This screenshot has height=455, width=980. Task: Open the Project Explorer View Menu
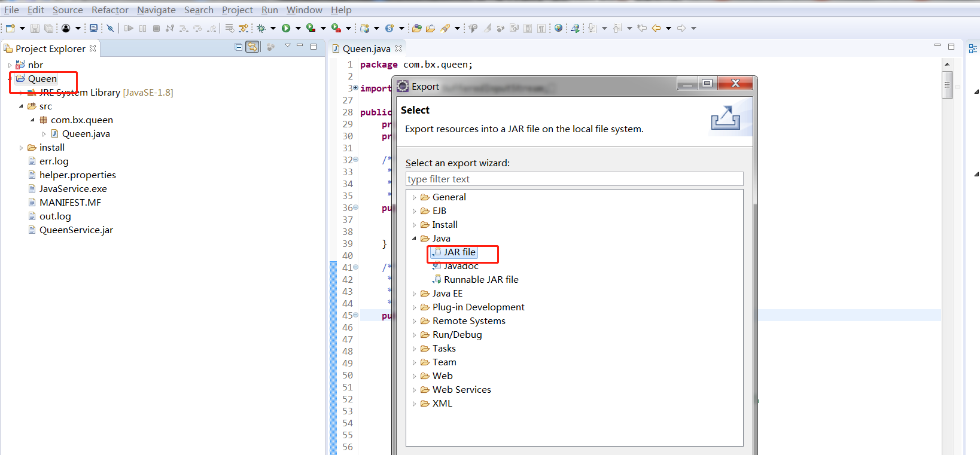(287, 45)
